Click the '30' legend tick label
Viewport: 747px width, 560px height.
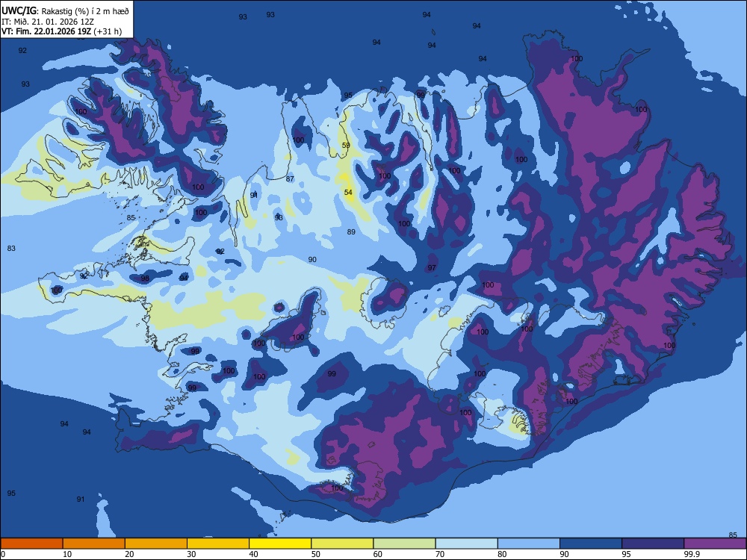(x=191, y=554)
